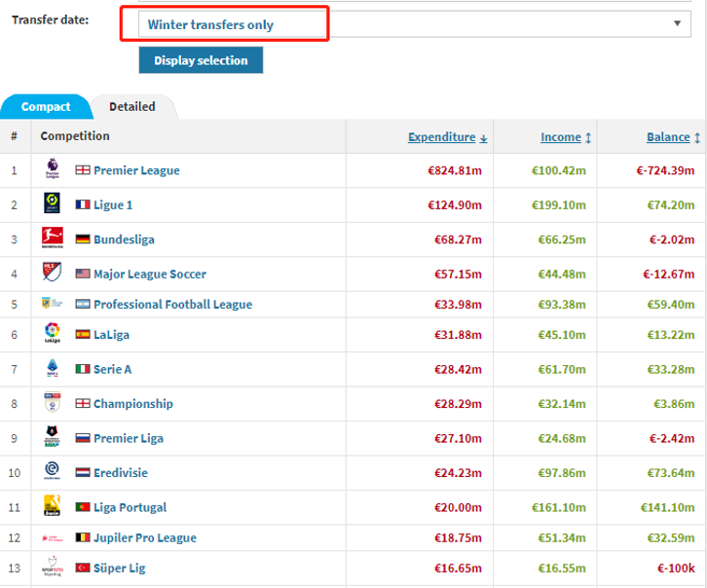
Task: Click the France flag beside Ligue 1
Action: [83, 204]
